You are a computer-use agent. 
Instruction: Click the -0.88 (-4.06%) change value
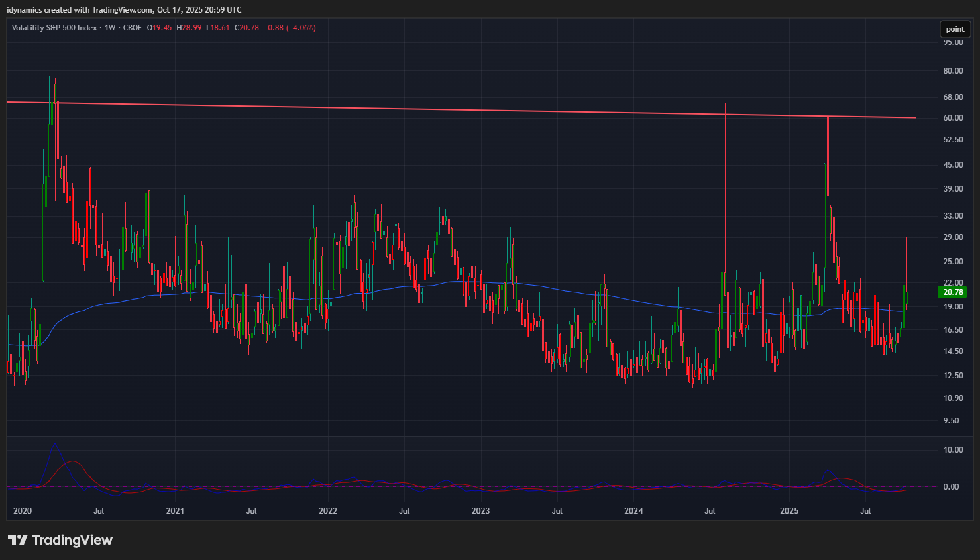click(x=290, y=28)
